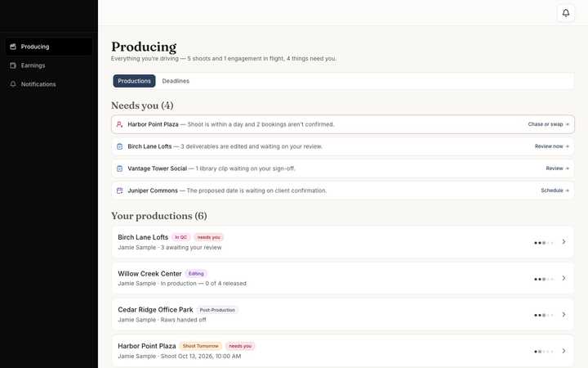Viewport: 588px width, 368px height.
Task: Click Schedule for Juniper Commons
Action: (555, 191)
